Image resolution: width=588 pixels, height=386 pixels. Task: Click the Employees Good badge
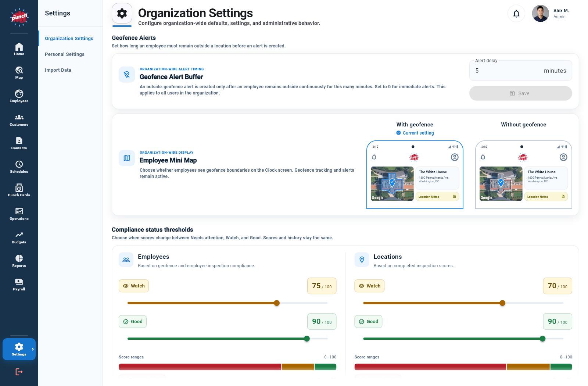point(133,322)
